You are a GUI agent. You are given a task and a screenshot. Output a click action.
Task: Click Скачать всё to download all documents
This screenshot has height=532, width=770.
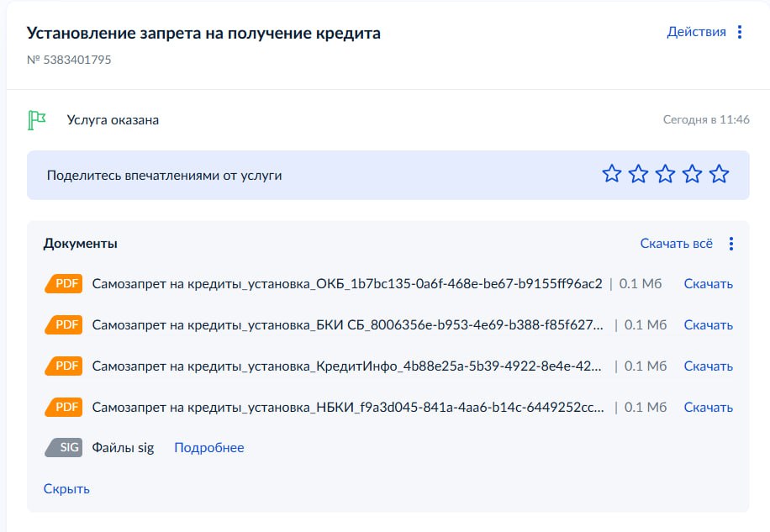pyautogui.click(x=676, y=244)
